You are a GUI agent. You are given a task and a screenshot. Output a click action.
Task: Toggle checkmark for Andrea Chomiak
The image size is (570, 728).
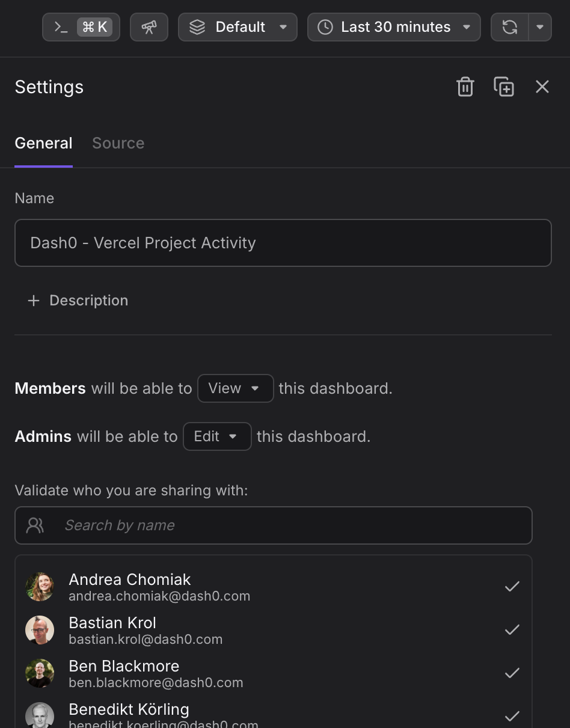tap(512, 587)
